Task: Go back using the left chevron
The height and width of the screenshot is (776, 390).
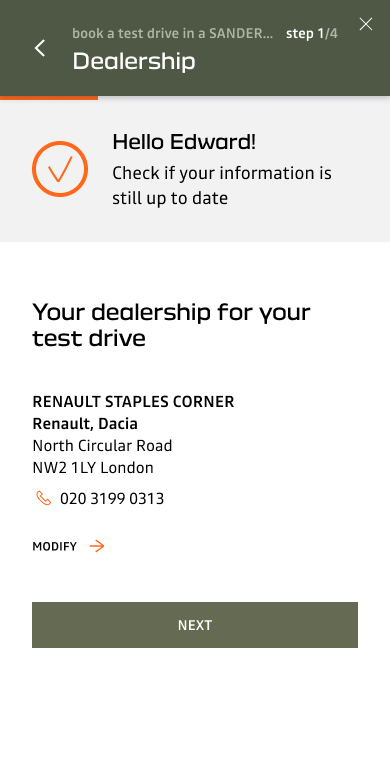Action: [40, 48]
